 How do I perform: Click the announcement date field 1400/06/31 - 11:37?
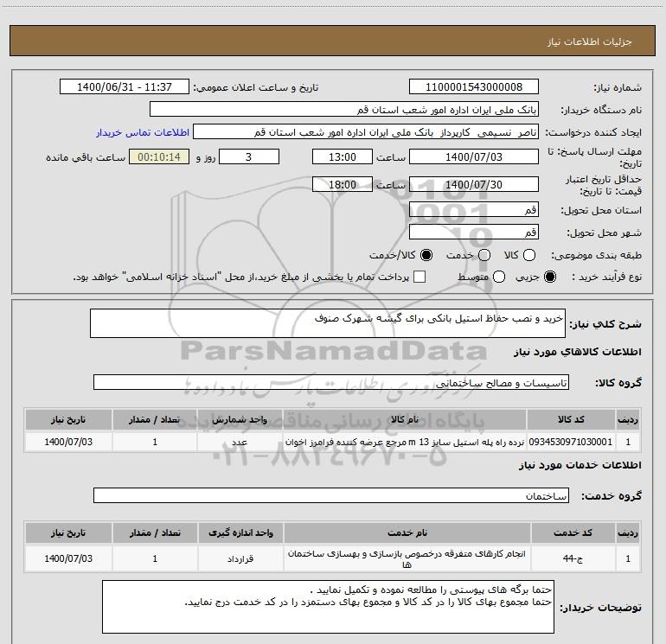point(125,87)
